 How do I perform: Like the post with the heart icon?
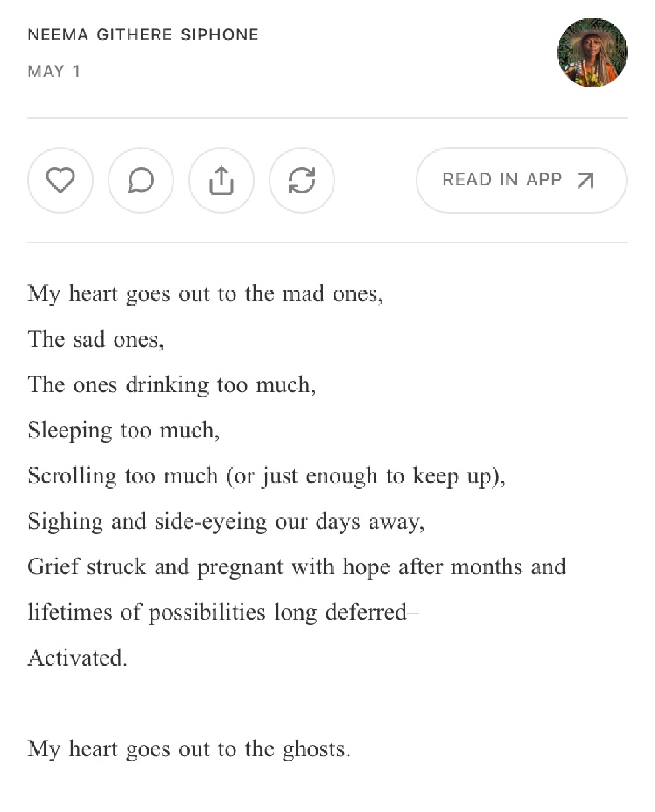[x=60, y=180]
